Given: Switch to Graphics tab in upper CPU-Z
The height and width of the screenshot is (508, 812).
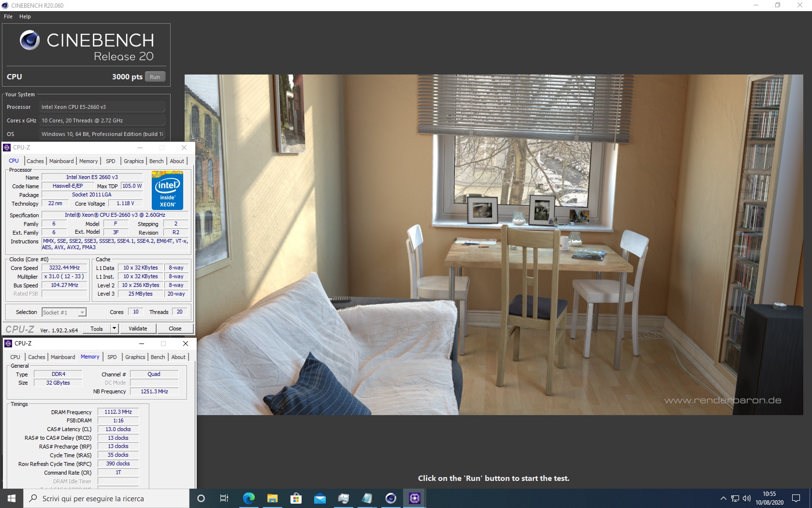Looking at the screenshot, I should [134, 161].
